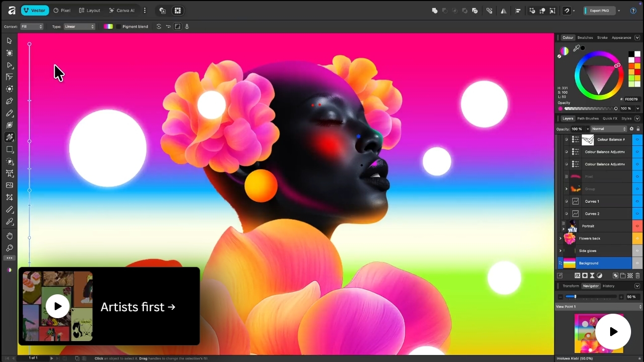Viewport: 644px width, 362px height.
Task: Switch to the Layout studio tab
Action: [x=90, y=10]
